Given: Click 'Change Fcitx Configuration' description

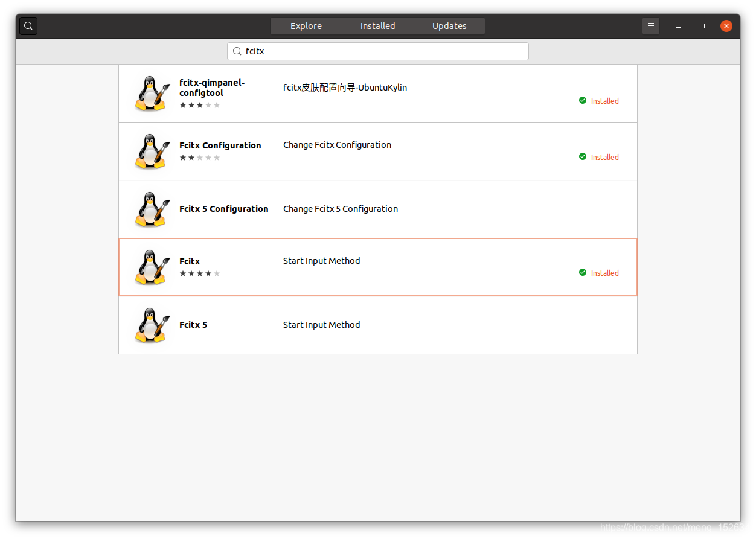Looking at the screenshot, I should pyautogui.click(x=338, y=145).
